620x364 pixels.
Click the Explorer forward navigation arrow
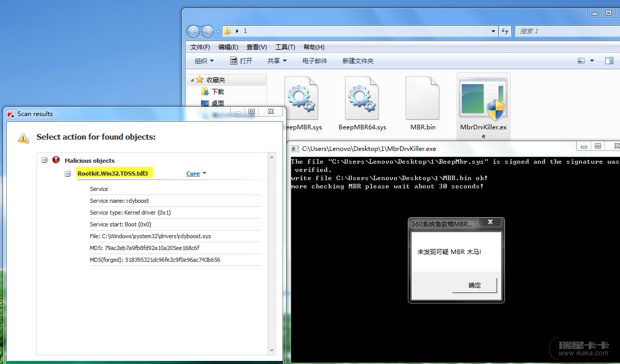click(208, 31)
